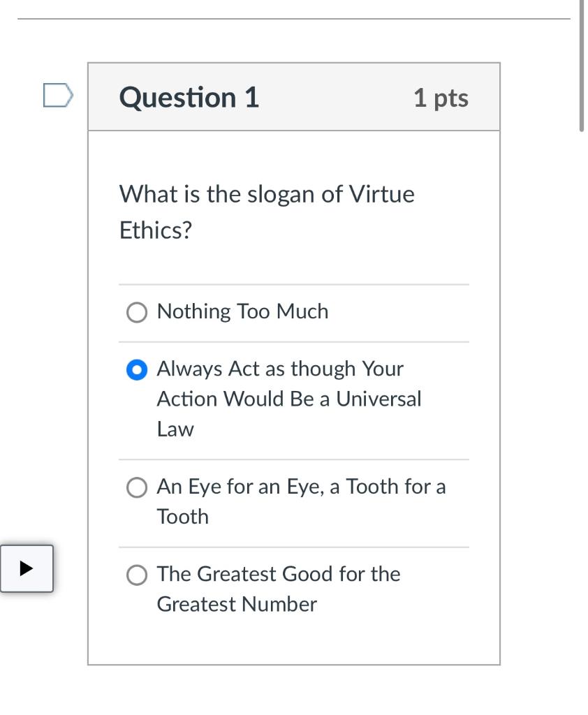Screen dimensions: 588x715
Task: Click the answer text 'Nothing Too Much'
Action: [241, 312]
